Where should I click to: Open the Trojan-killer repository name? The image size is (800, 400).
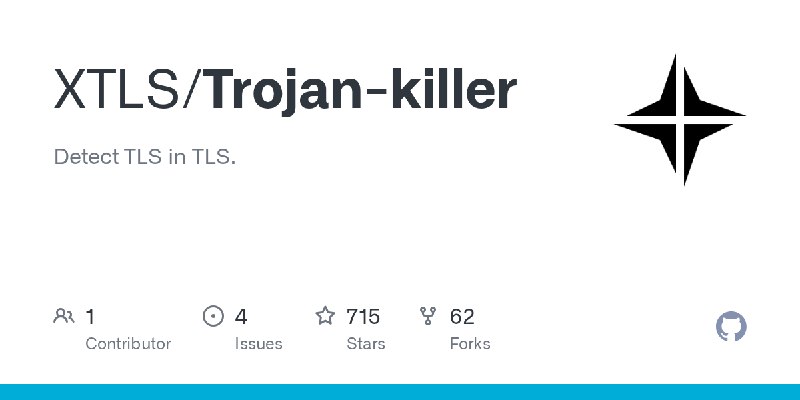[361, 91]
